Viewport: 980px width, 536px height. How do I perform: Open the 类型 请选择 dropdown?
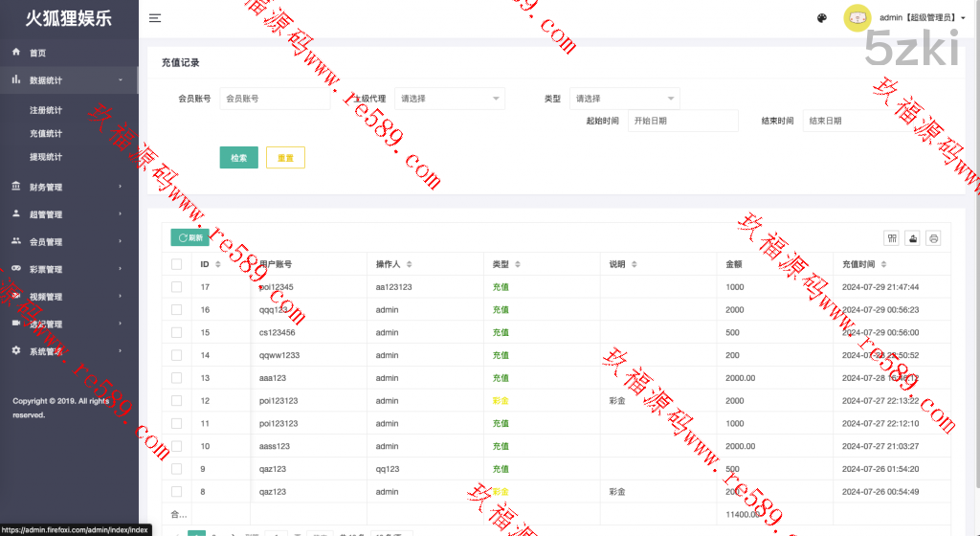[x=625, y=99]
